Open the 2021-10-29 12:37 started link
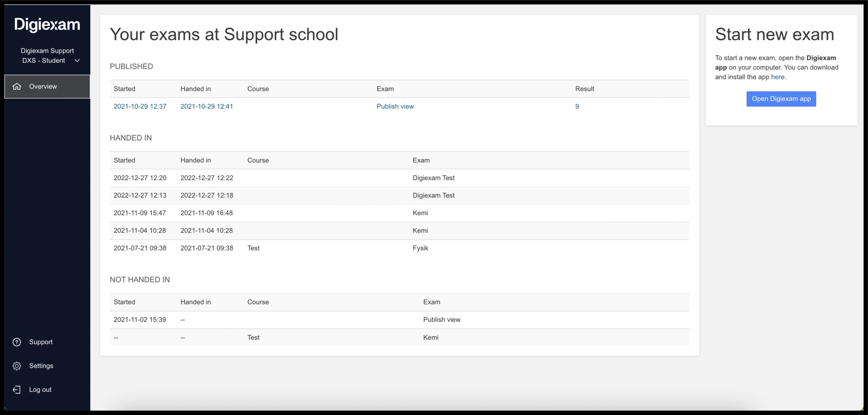Viewport: 868px width, 415px height. (140, 106)
